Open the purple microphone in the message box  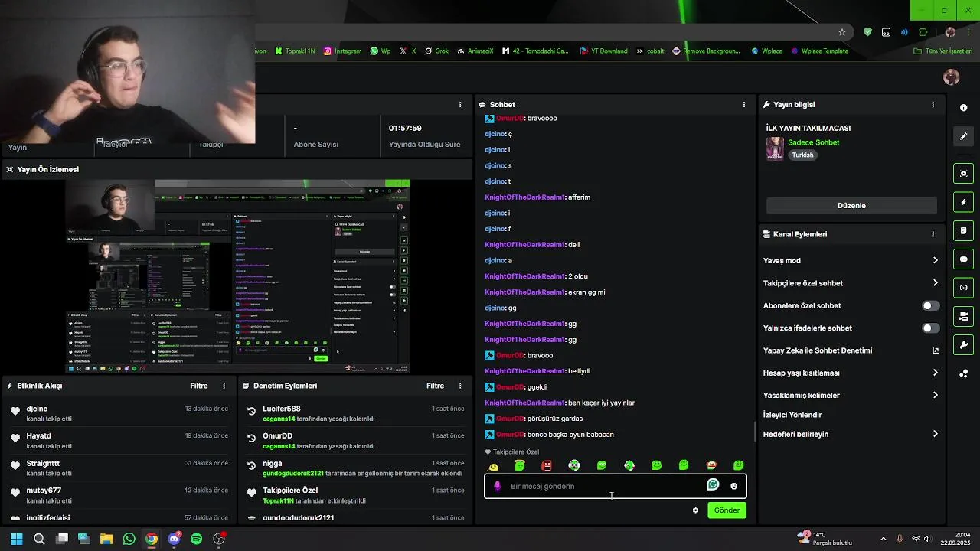point(498,486)
